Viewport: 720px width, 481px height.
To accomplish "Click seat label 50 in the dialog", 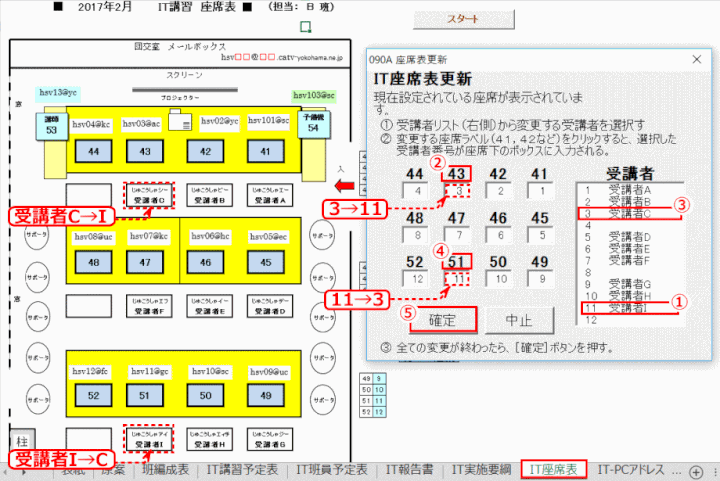I will [498, 262].
